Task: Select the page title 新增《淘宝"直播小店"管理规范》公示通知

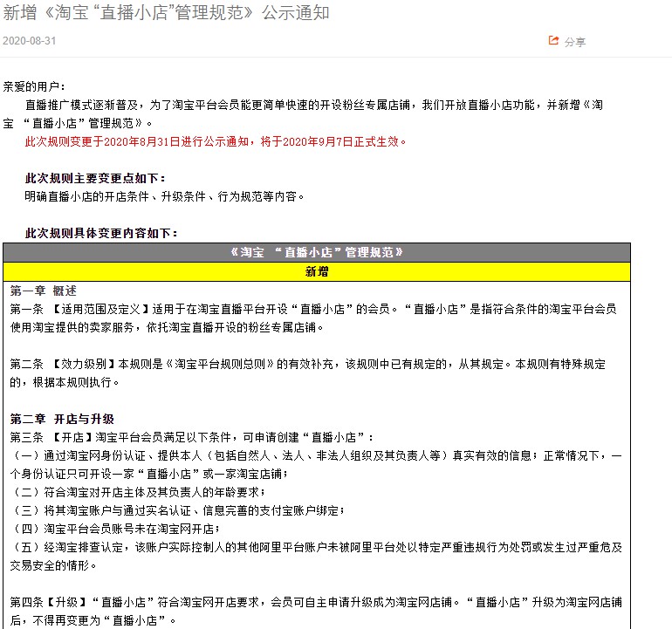Action: [167, 12]
